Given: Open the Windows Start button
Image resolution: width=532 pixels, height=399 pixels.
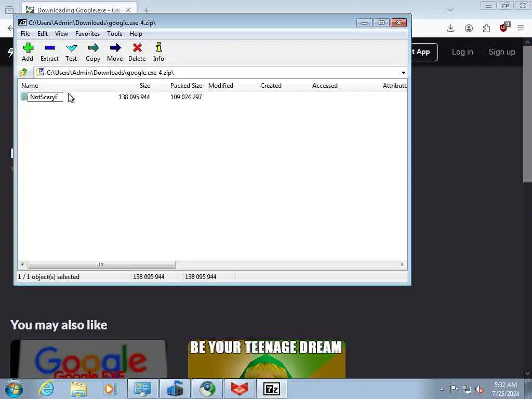Looking at the screenshot, I should (14, 389).
